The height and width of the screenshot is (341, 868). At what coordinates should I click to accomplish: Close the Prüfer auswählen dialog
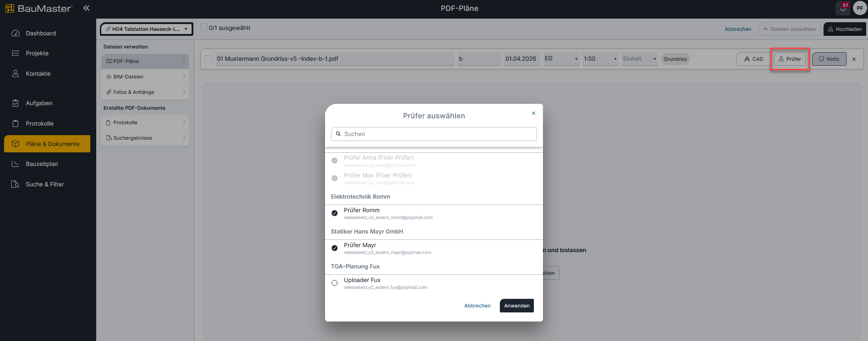coord(533,113)
